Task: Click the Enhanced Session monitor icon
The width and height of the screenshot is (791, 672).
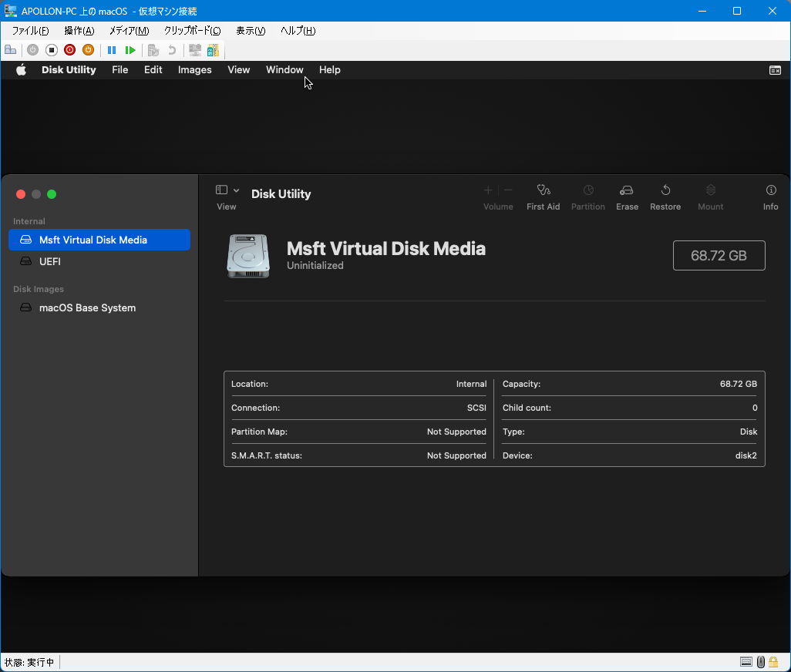Action: pos(195,50)
